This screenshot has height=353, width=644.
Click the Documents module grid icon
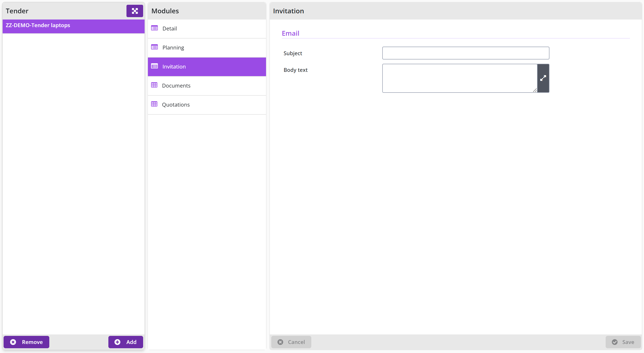point(154,85)
